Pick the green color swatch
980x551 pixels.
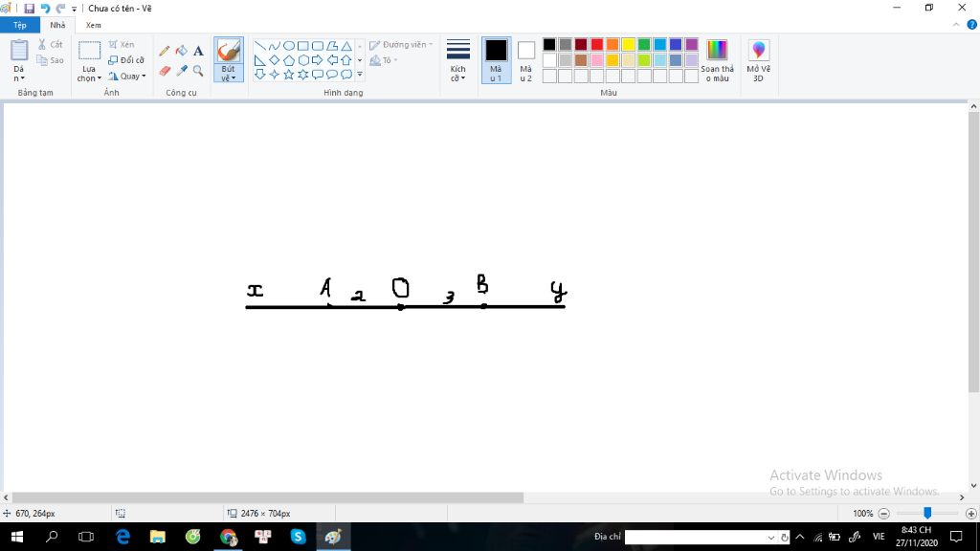coord(644,44)
